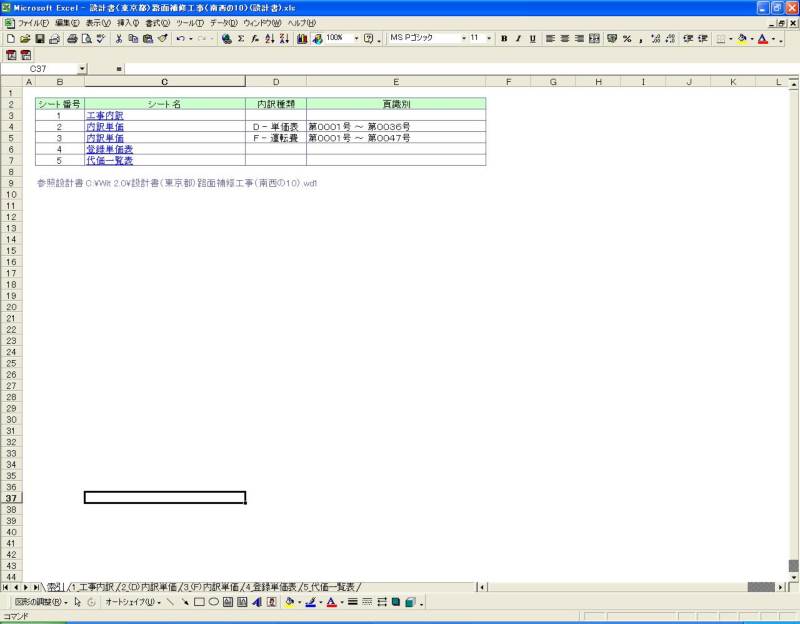Sort ascending A to Z
800x624 pixels.
coord(270,39)
